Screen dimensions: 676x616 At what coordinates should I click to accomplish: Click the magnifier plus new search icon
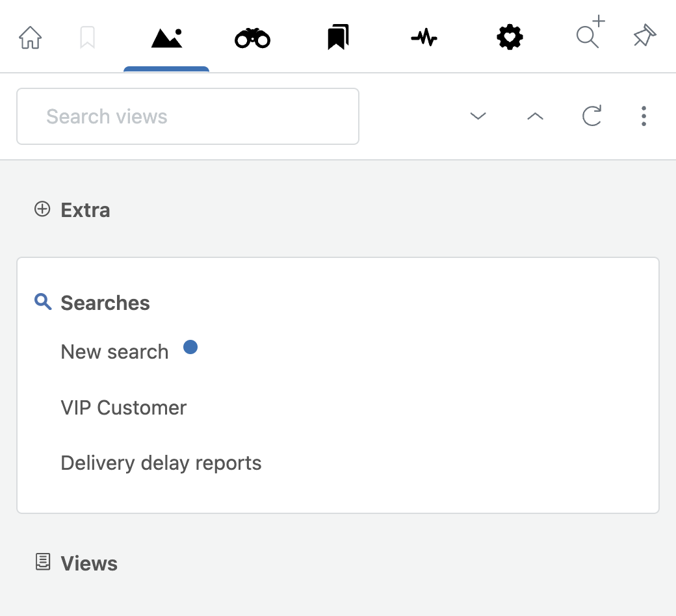click(x=589, y=35)
